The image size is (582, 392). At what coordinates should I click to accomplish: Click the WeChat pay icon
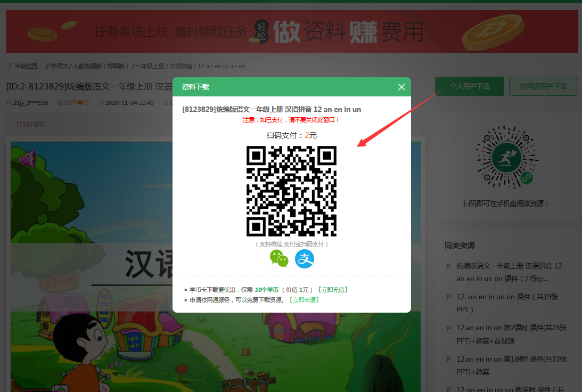point(279,259)
